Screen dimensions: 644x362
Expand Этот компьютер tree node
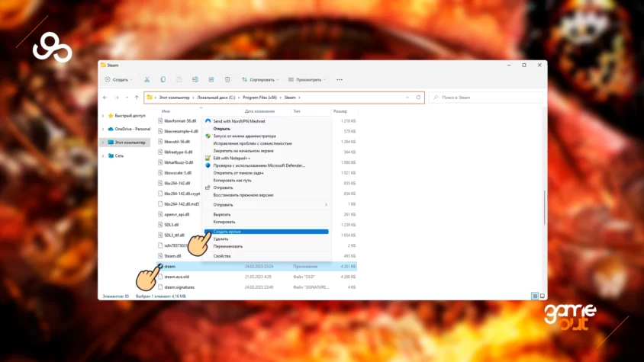point(103,143)
